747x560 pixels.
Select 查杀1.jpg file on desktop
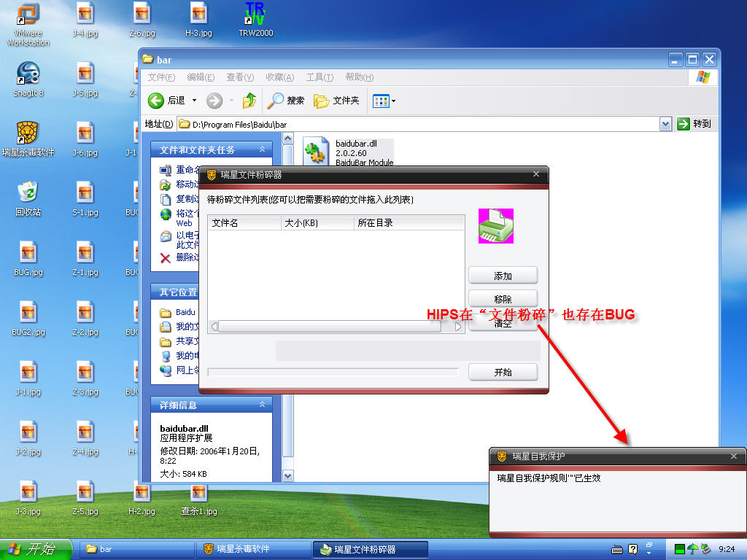(198, 499)
